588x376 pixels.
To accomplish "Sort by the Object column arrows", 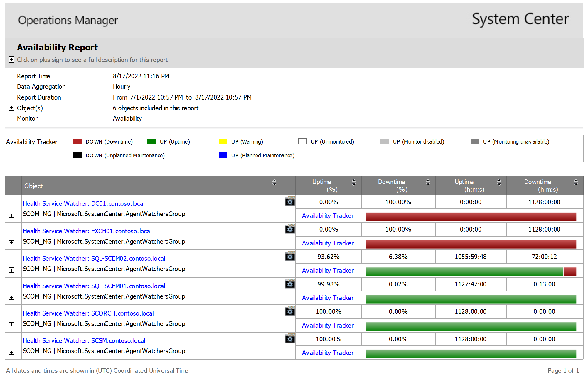I will [x=274, y=182].
